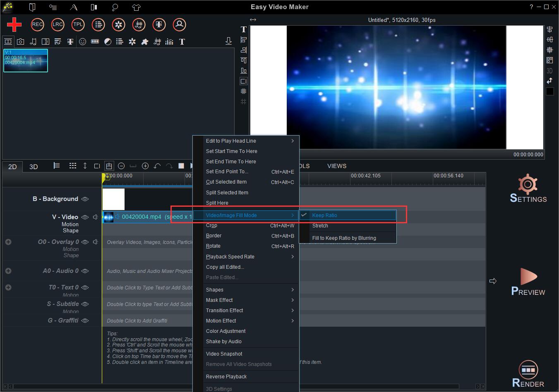Image resolution: width=559 pixels, height=392 pixels.
Task: Select the music note audio resources icon
Action: coord(33,41)
